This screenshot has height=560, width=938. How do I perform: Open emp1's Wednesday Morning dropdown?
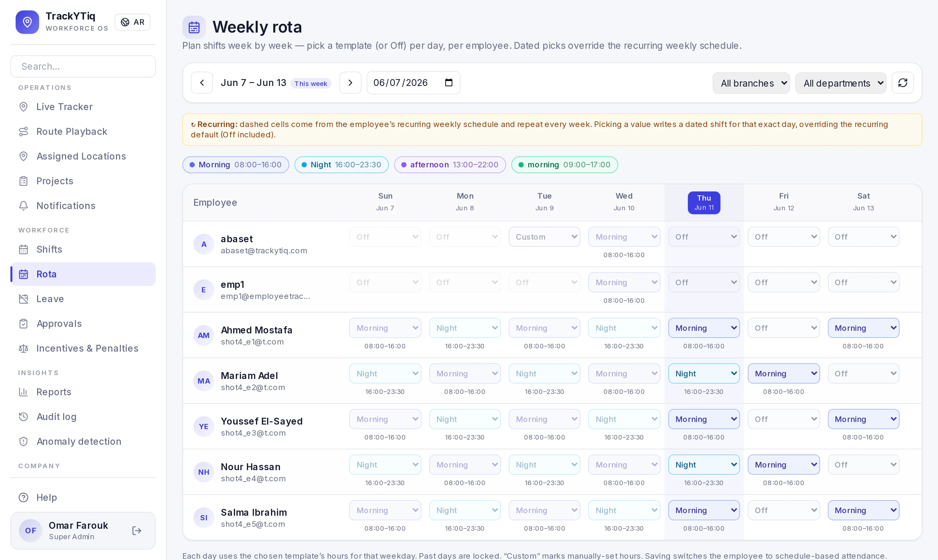[x=624, y=283]
